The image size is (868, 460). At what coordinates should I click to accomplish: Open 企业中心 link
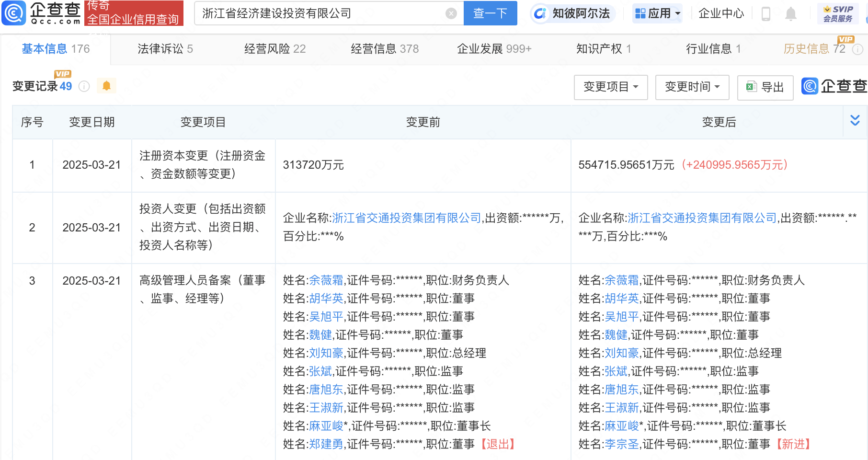tap(721, 13)
